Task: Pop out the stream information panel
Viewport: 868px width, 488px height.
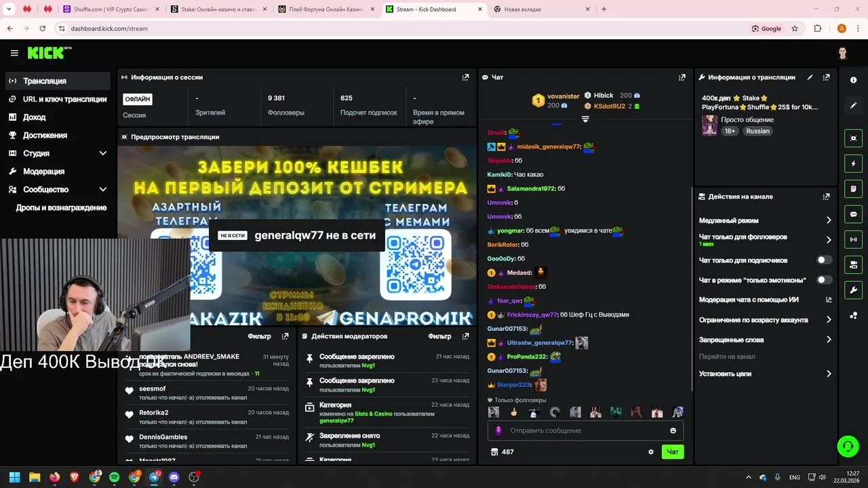Action: coord(826,77)
